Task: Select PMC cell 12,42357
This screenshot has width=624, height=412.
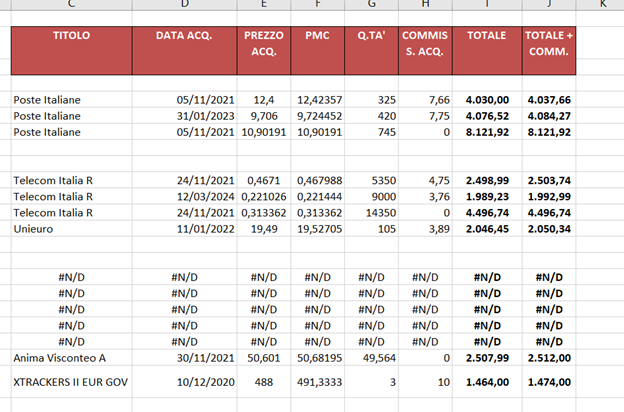Action: (x=318, y=100)
